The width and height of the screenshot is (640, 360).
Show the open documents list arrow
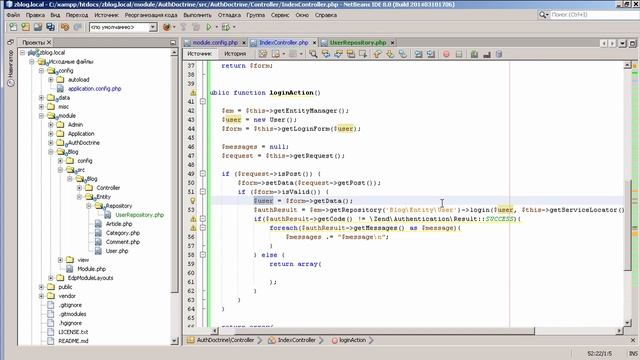(x=622, y=43)
